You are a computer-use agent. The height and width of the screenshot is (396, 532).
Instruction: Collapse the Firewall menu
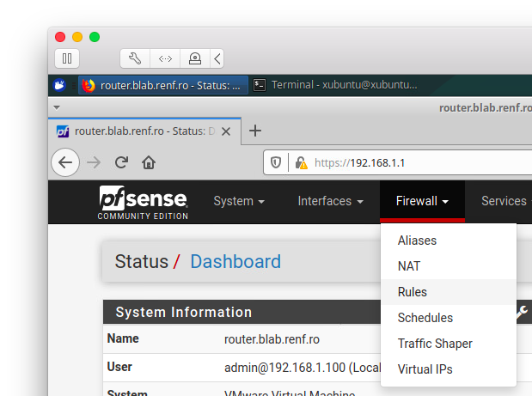[x=422, y=201]
